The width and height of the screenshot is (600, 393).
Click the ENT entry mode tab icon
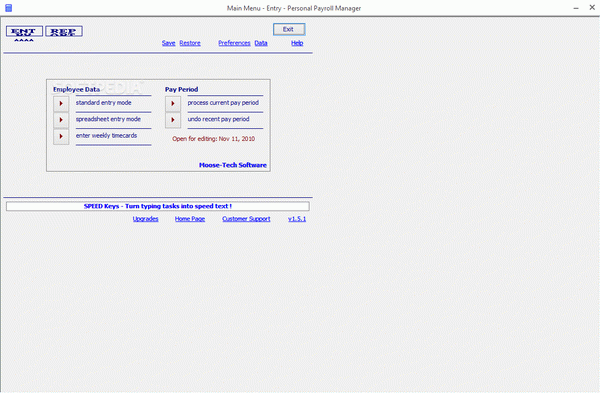point(24,31)
